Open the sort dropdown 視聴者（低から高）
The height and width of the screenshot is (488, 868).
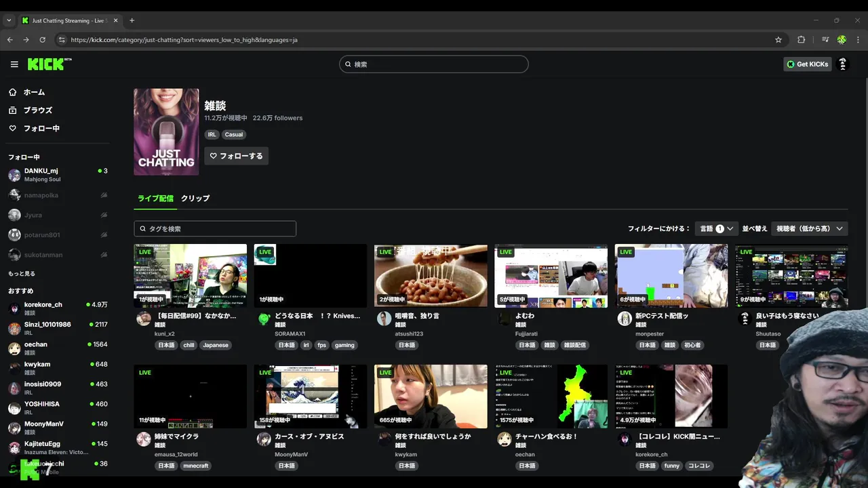(809, 229)
